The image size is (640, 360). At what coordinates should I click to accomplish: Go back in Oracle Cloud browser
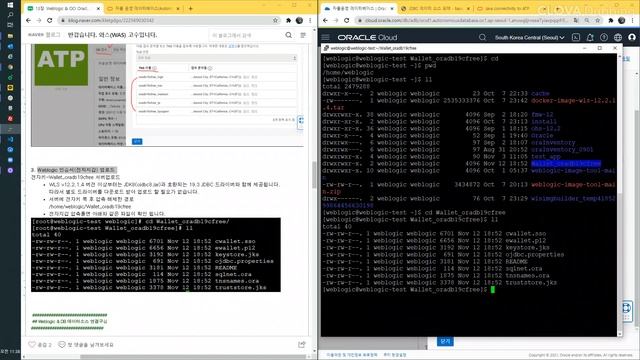tap(325, 20)
